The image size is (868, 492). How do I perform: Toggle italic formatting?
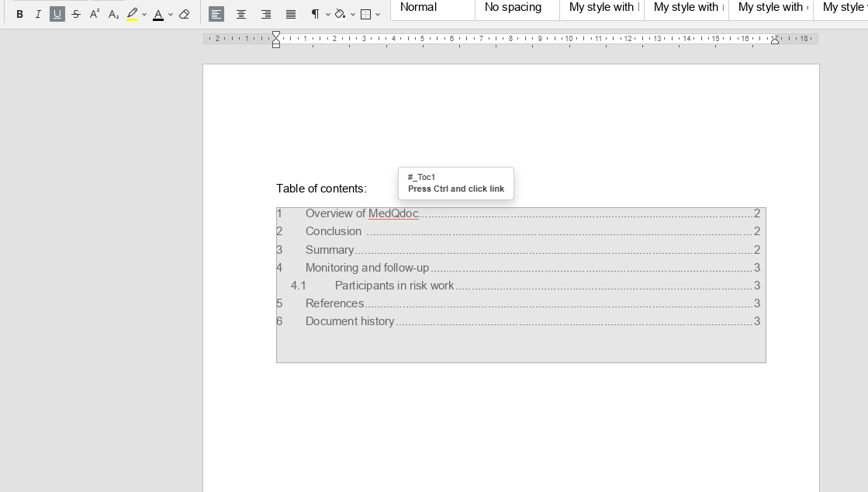[x=38, y=14]
